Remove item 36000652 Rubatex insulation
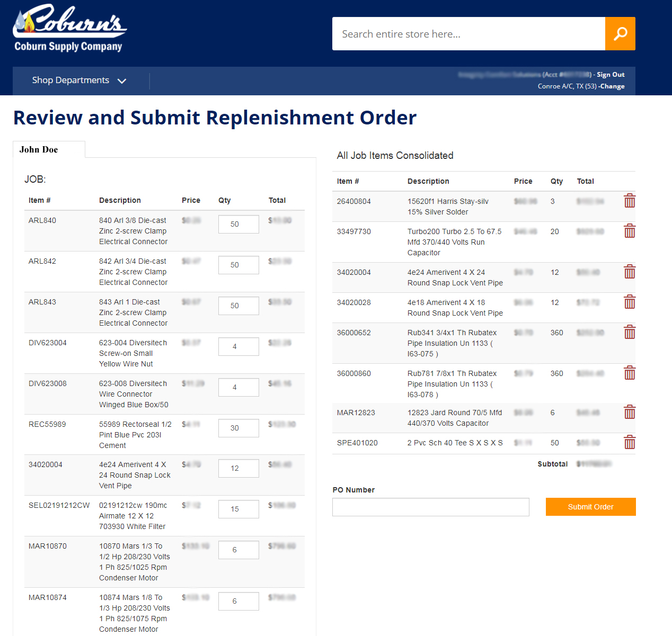Image resolution: width=672 pixels, height=636 pixels. tap(630, 332)
